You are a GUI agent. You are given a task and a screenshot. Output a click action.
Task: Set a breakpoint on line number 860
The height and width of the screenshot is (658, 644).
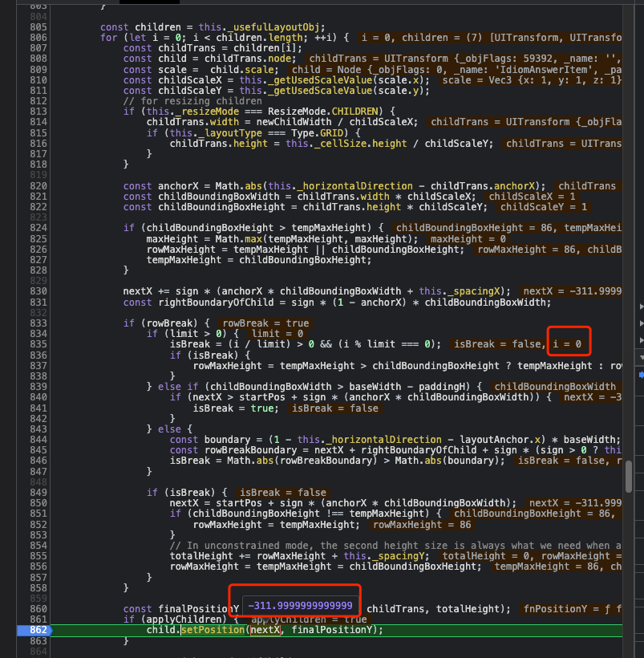point(38,609)
